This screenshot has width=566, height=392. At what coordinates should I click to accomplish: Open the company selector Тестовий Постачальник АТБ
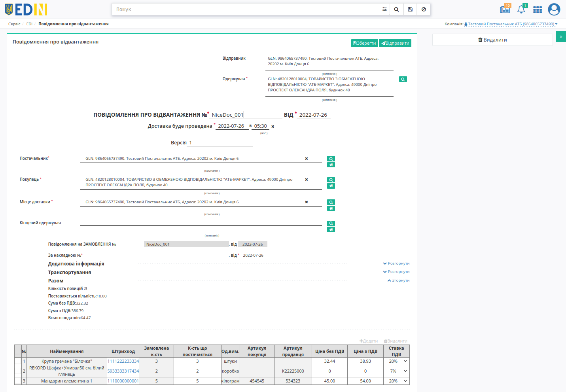tap(511, 24)
